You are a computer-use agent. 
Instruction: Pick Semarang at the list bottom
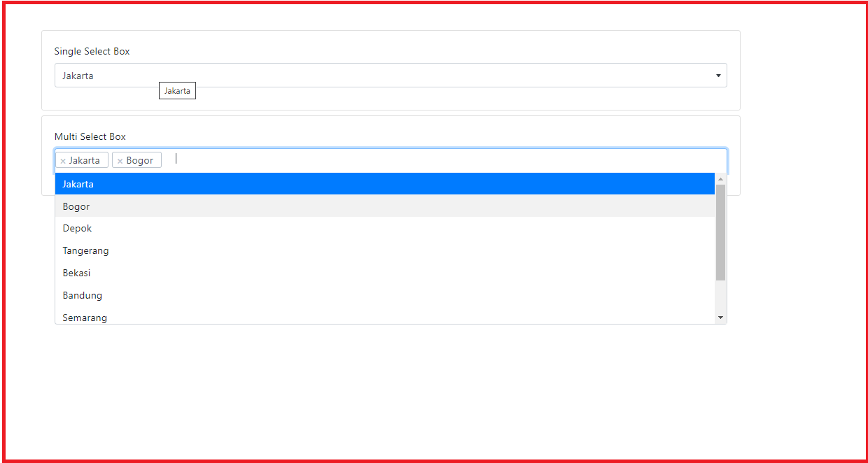[x=385, y=316]
